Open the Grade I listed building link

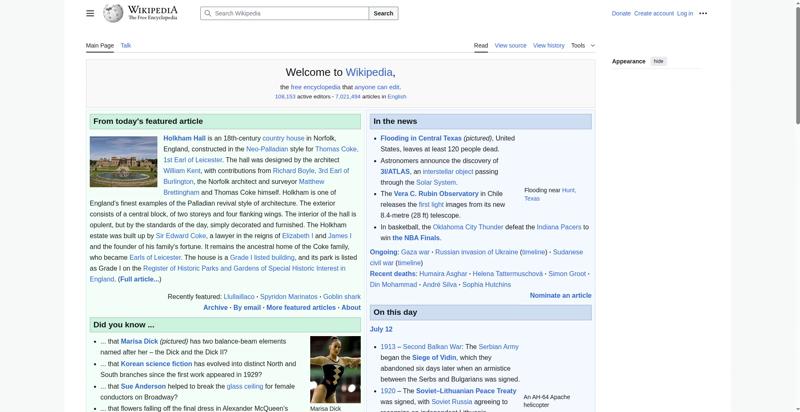pos(262,258)
